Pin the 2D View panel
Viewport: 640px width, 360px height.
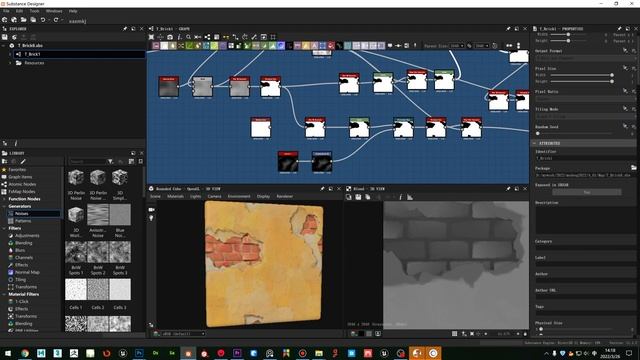pos(508,189)
